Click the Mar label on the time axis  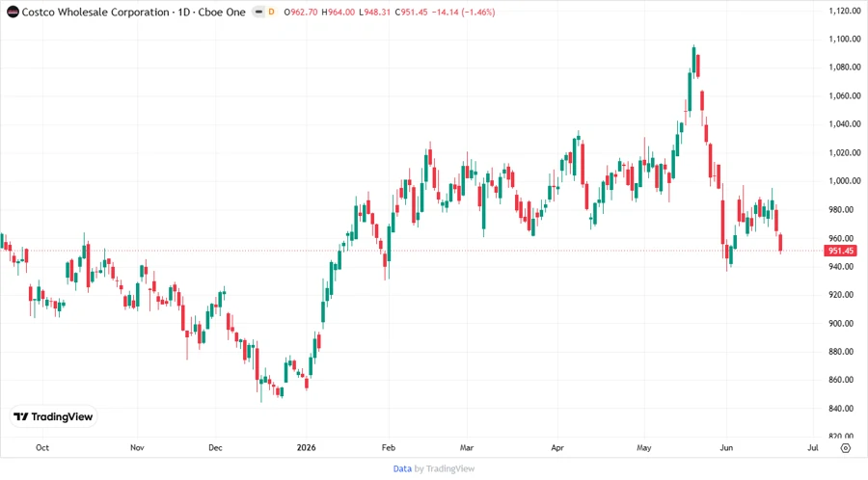tap(467, 447)
